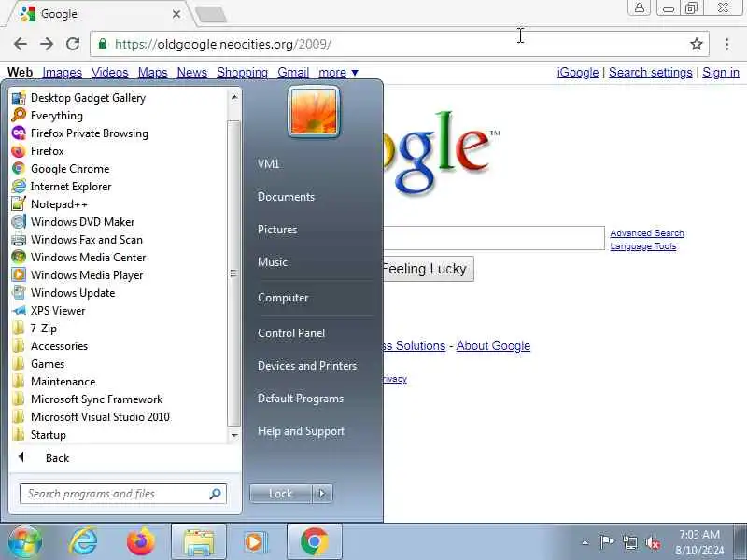Open shutdown options arrow next to Lock
This screenshot has height=560, width=747.
tap(322, 494)
